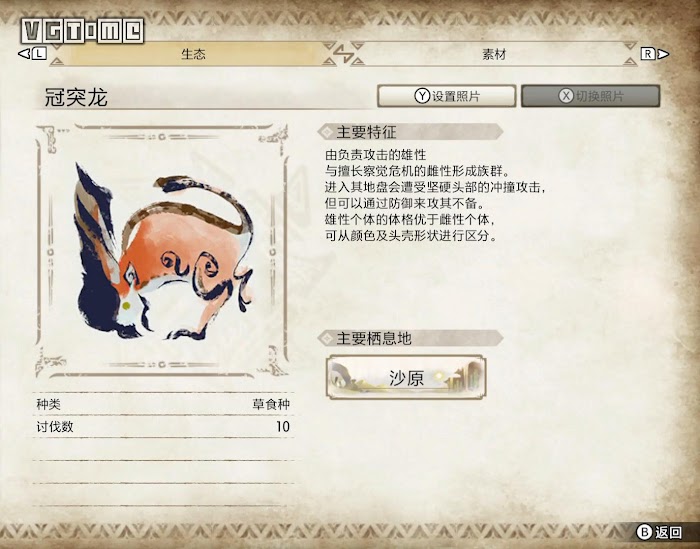Click the Y icon on 设置照片
The width and height of the screenshot is (700, 549).
(x=422, y=96)
